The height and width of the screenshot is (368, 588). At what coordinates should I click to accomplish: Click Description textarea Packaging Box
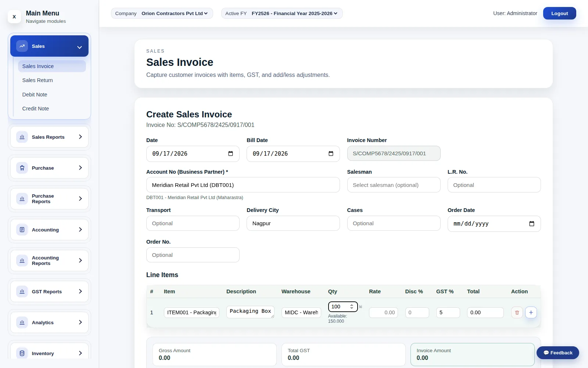pos(250,312)
